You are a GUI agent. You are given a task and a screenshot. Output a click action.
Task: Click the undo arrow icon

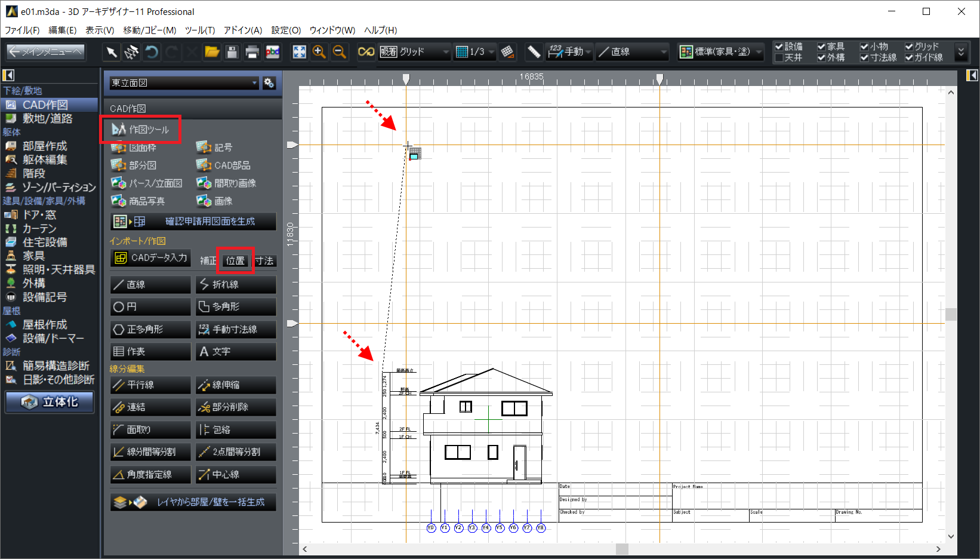pyautogui.click(x=152, y=53)
